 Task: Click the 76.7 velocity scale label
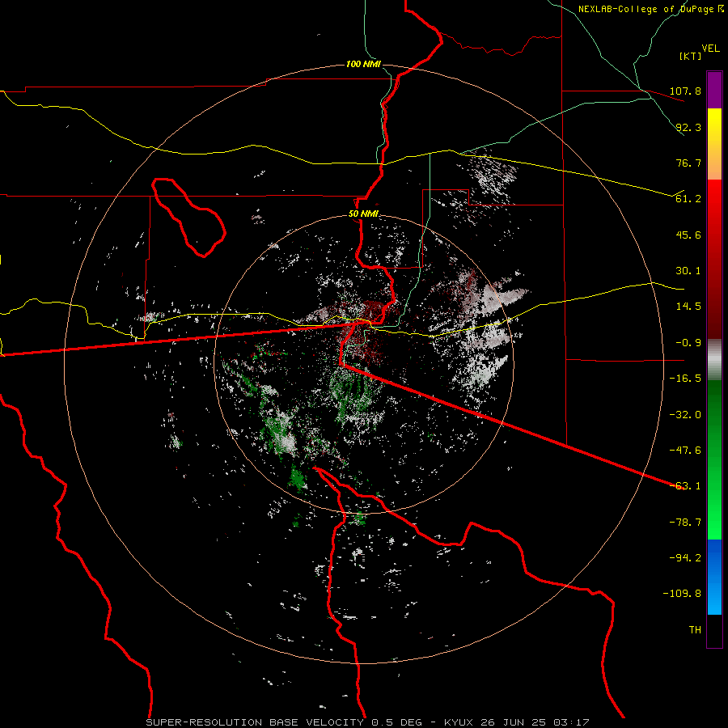(x=688, y=163)
